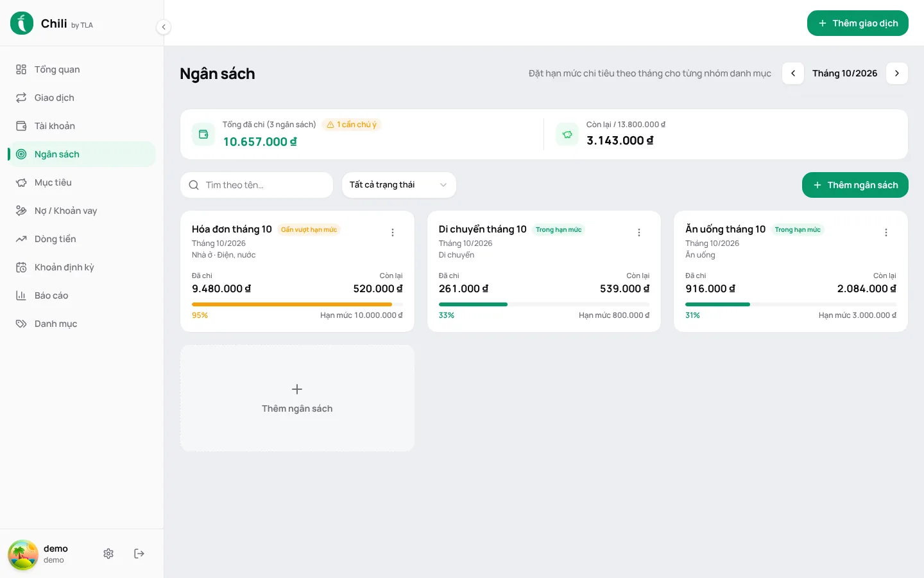Go to next month with right arrow

(x=897, y=73)
